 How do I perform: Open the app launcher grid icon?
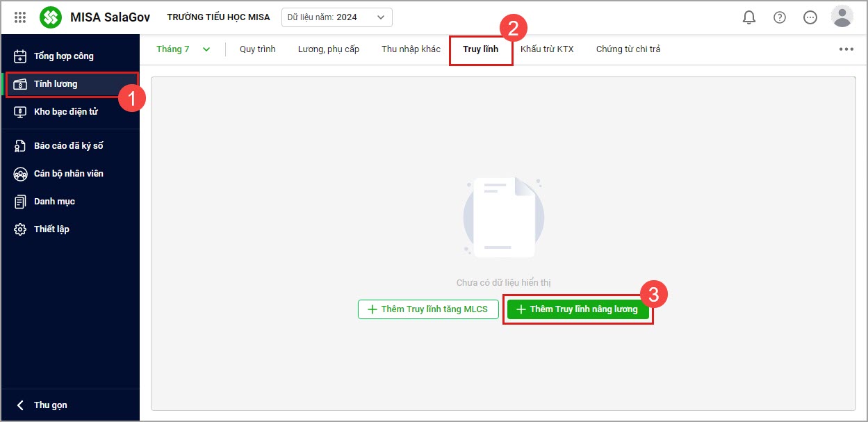pos(20,17)
